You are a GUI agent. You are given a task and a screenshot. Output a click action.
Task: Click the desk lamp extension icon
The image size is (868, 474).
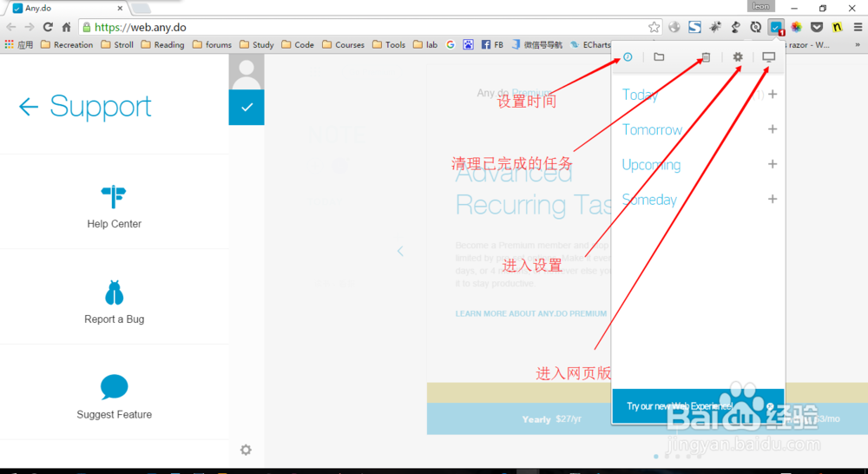click(x=736, y=27)
